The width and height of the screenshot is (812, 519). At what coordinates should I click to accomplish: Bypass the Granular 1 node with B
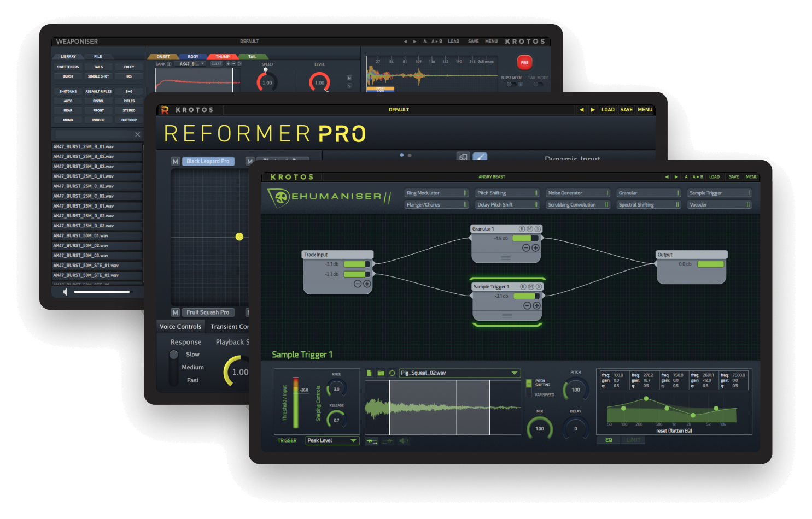[522, 229]
